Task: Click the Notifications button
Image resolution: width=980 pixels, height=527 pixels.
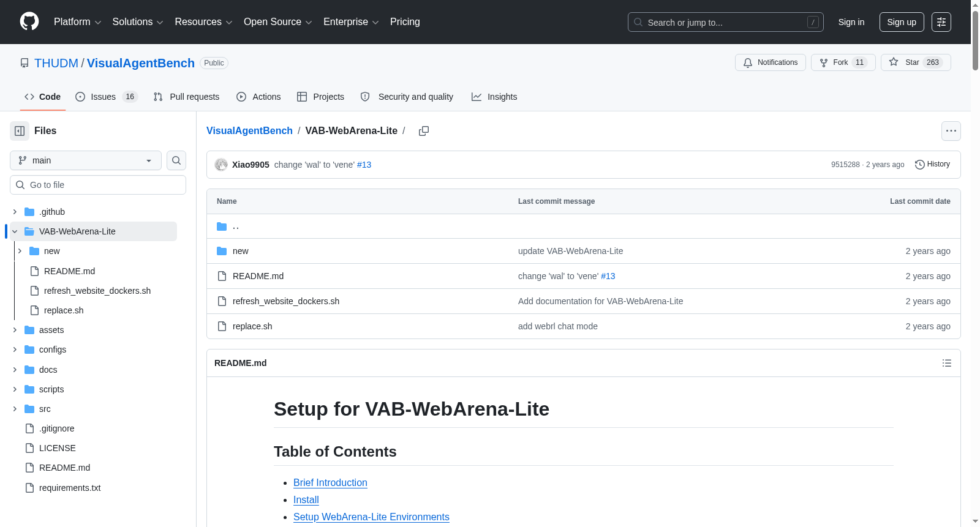Action: tap(771, 62)
